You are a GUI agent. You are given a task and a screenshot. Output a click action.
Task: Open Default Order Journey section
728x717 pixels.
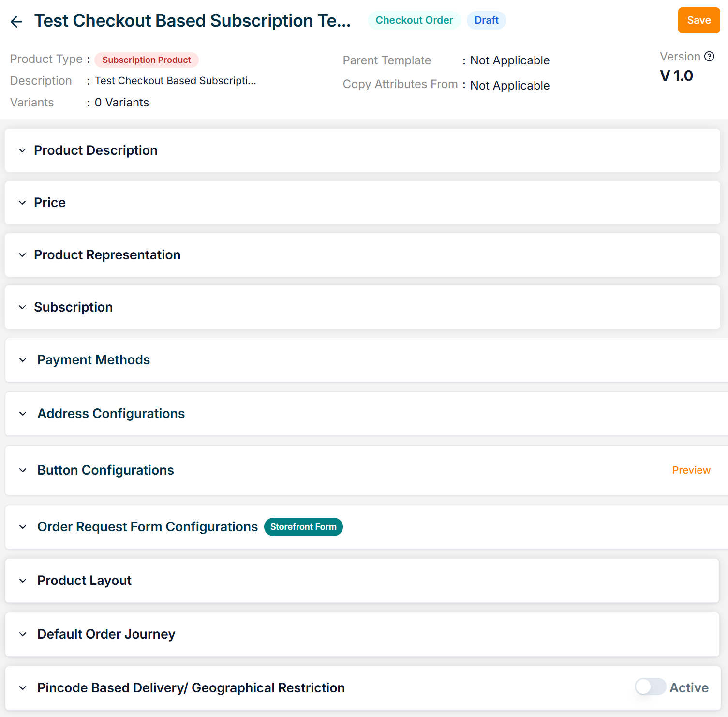[x=106, y=634]
